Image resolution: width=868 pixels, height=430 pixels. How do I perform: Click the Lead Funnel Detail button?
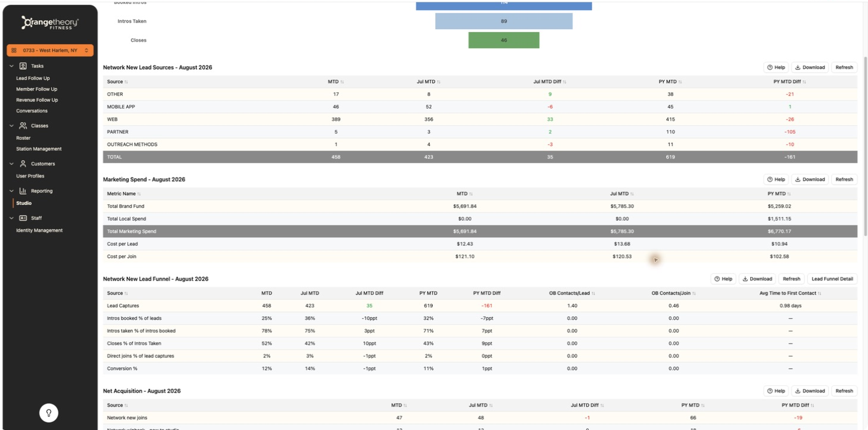pos(832,279)
